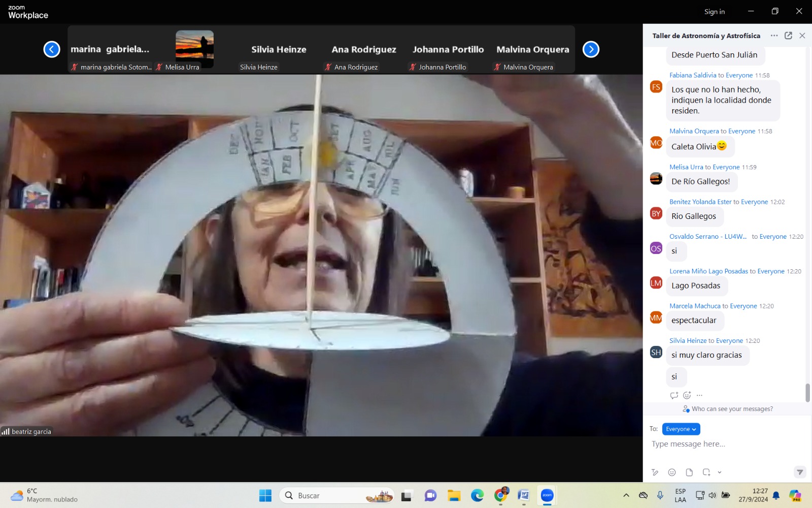812x508 pixels.
Task: Click Lorena Miño Lago Posadas sender name
Action: click(x=708, y=271)
